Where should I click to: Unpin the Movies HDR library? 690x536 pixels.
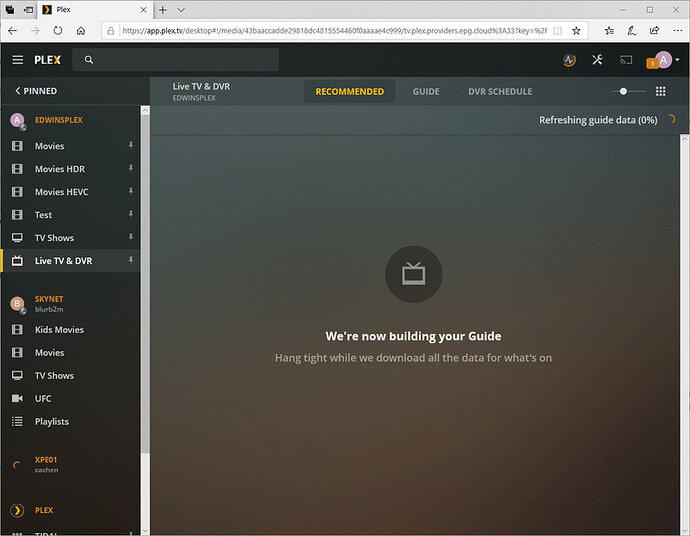131,168
